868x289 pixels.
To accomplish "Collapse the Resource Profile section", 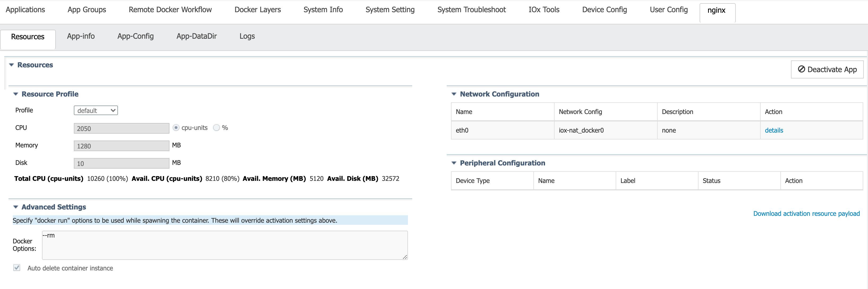I will 15,94.
